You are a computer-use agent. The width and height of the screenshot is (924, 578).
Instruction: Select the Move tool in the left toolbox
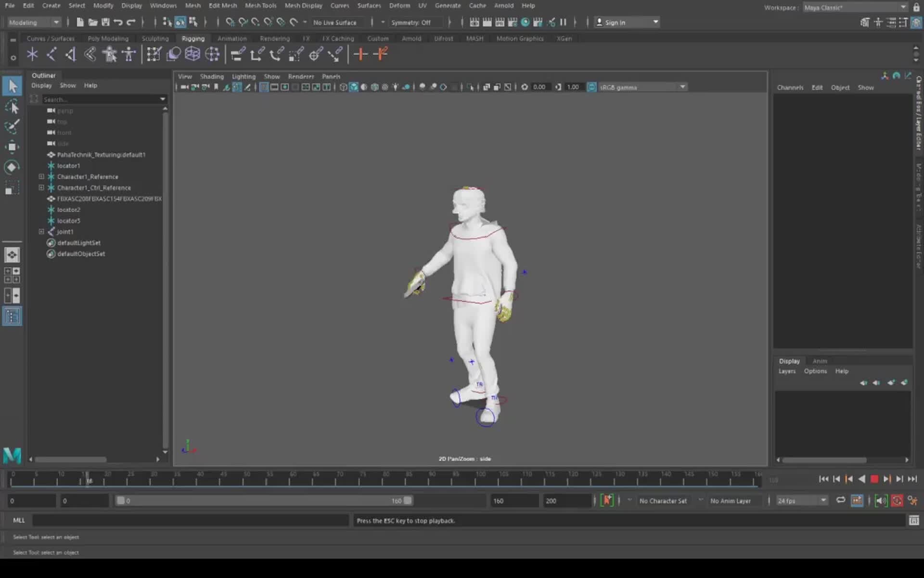[x=12, y=147]
